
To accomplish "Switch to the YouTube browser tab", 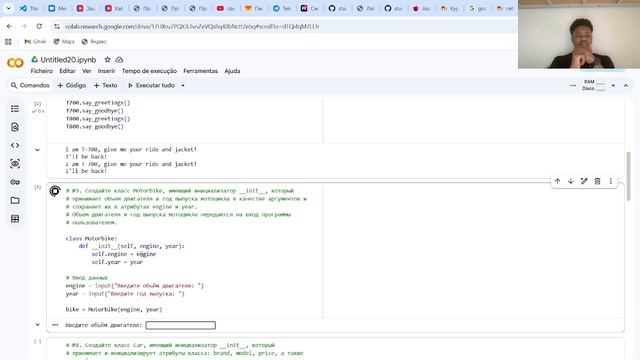I will tap(226, 8).
